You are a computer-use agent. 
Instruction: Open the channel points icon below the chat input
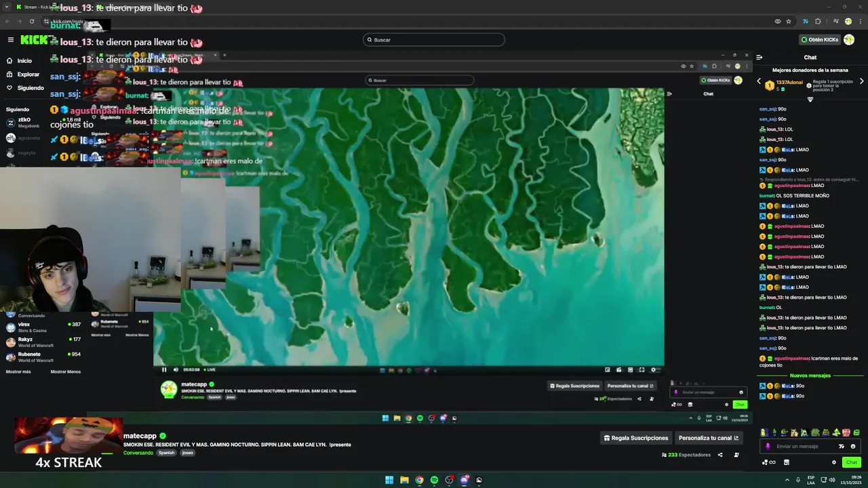(768, 462)
